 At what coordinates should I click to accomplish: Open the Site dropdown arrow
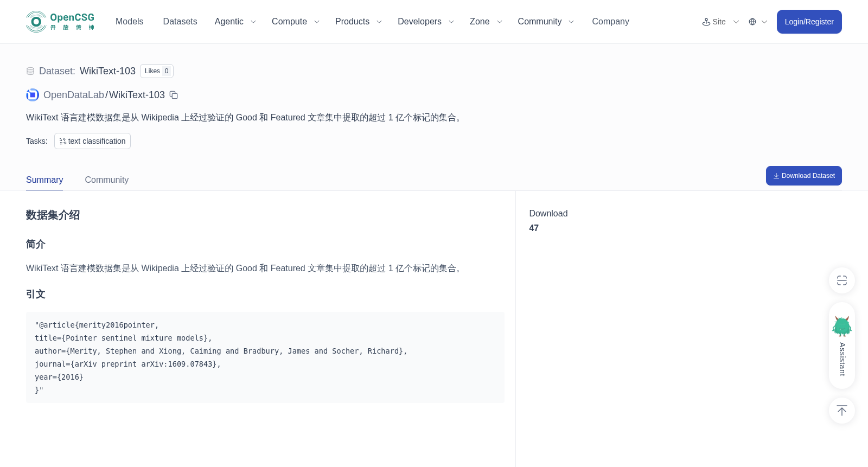[x=736, y=22]
